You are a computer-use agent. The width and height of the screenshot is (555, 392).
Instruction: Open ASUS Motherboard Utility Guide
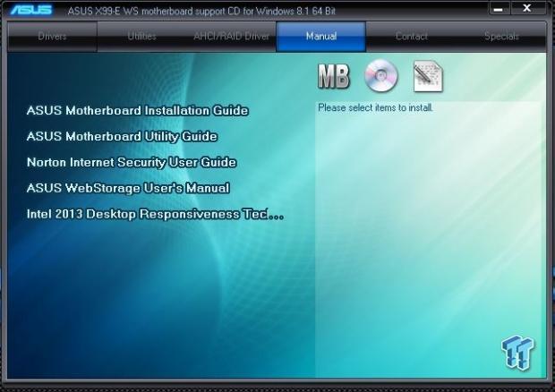click(122, 137)
